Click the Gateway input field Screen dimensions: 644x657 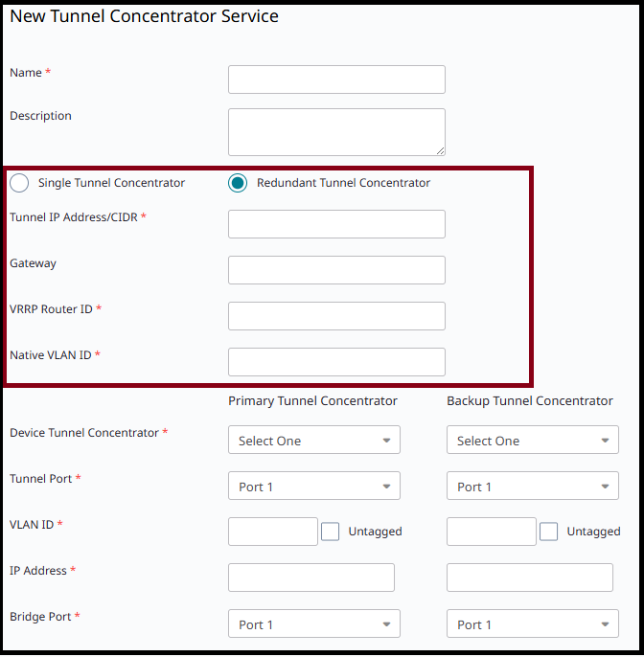tap(336, 270)
